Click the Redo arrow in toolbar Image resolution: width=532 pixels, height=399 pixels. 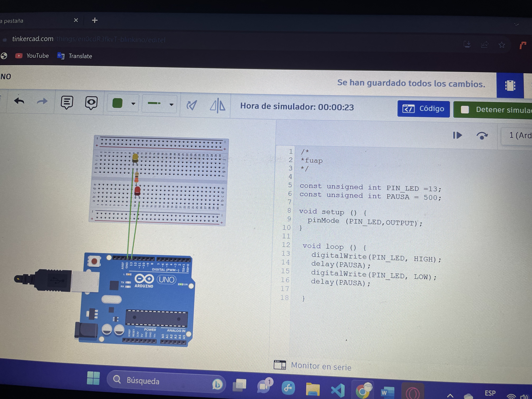coord(42,101)
